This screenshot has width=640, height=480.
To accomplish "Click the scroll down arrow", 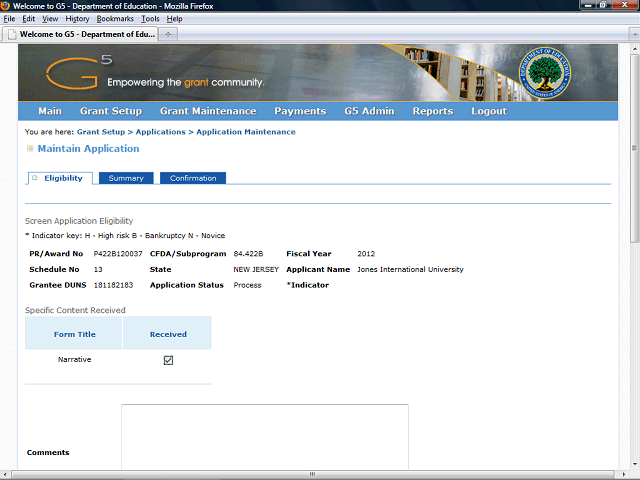I will coord(634,464).
